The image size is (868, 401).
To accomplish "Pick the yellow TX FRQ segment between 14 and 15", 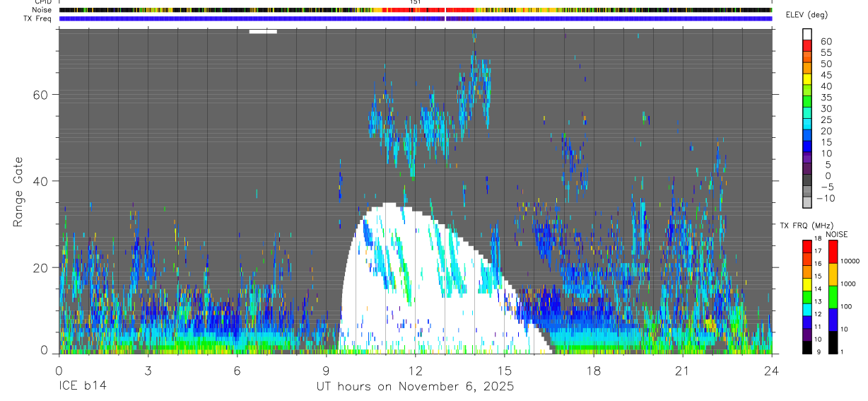I will tap(808, 284).
